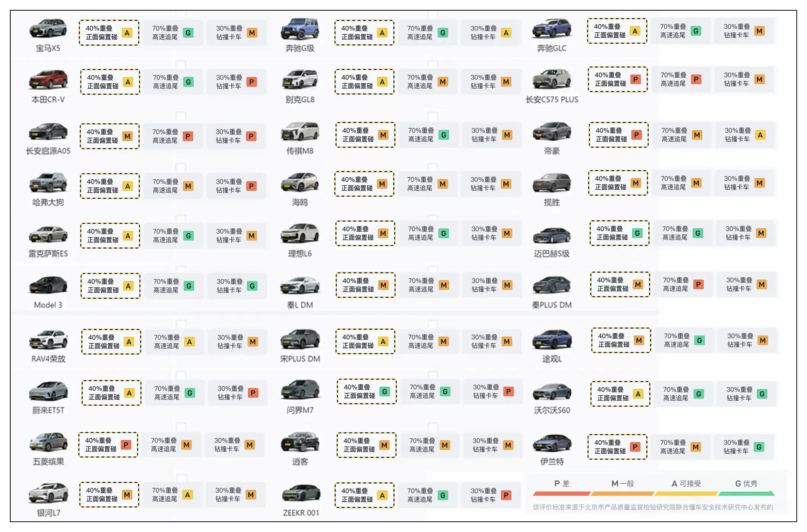Click P badge in 长安CS75 PLUS 正面偏置碰 box
Viewport: 807px width, 532px height.
[635, 80]
